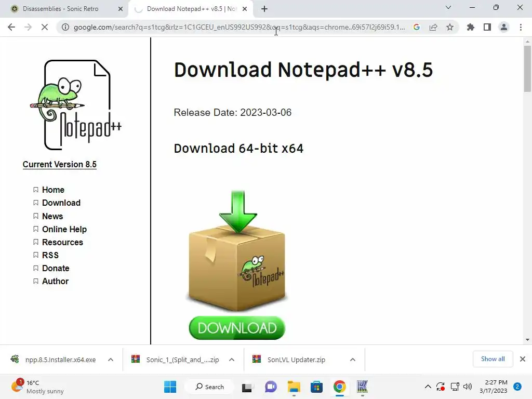The image size is (532, 399).
Task: Open the Chat app on taskbar
Action: [271, 387]
